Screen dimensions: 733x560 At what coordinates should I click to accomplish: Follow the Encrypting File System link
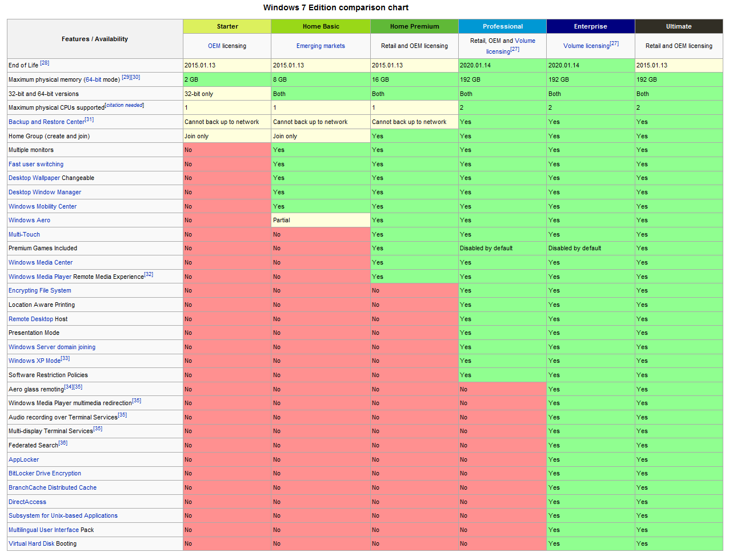(x=40, y=290)
